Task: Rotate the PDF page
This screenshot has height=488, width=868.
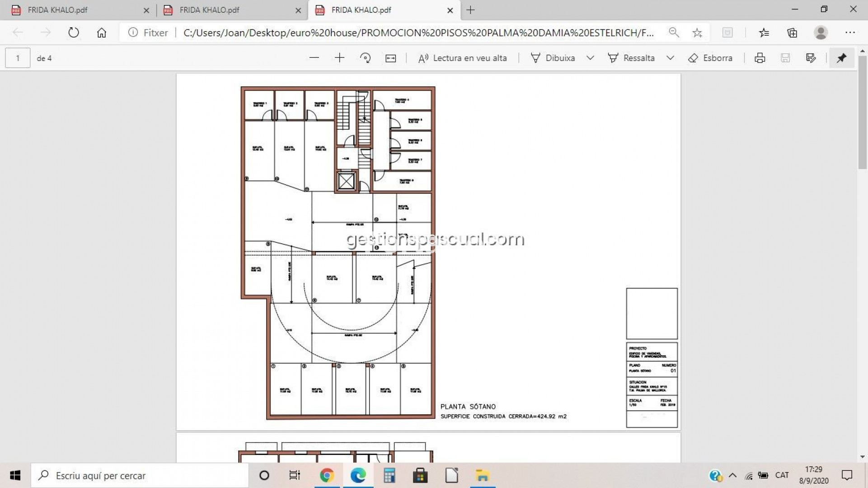Action: 365,58
